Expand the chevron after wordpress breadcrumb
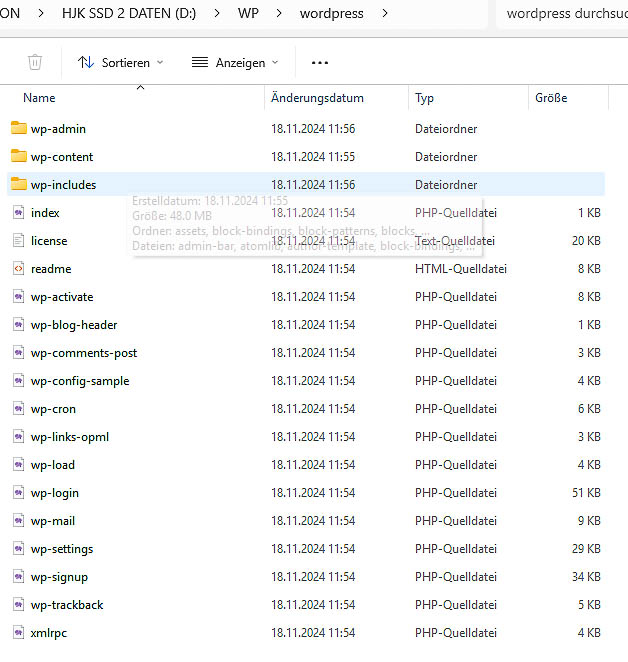 click(x=385, y=14)
